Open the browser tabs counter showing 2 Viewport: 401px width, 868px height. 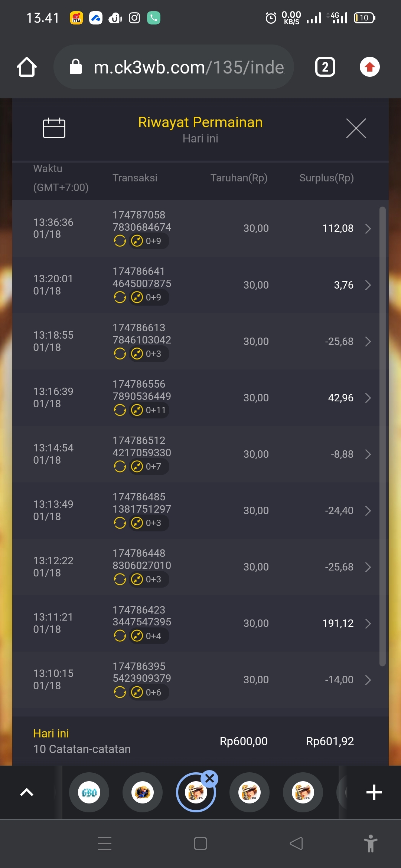325,67
